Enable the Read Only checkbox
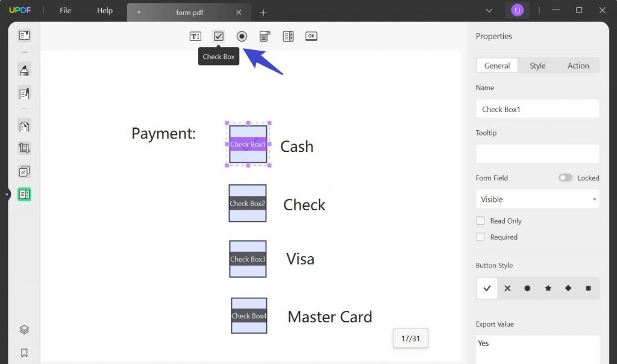617x364 pixels. [x=481, y=221]
